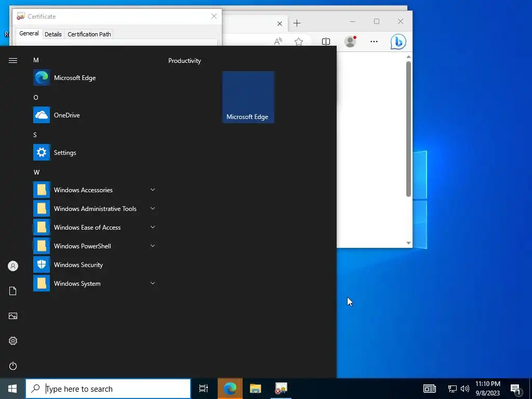Click Read aloud icon in Edge address bar
The image size is (532, 399).
coord(278,42)
